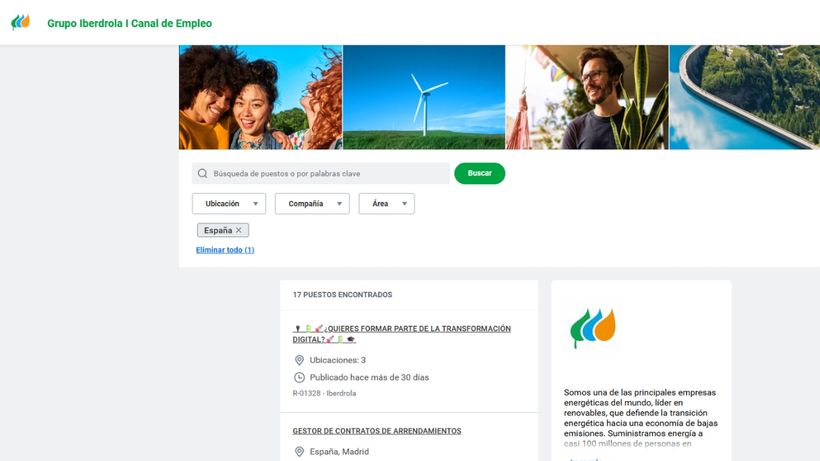
Task: Expand the Compañía dropdown filter
Action: point(312,204)
